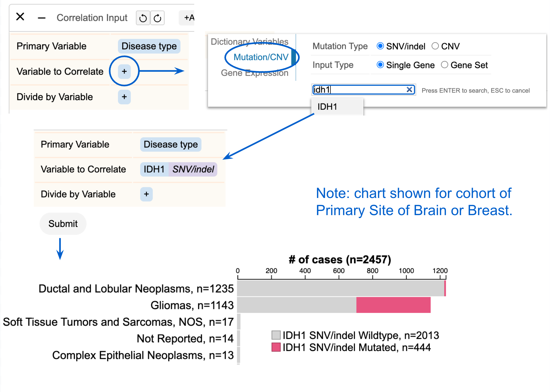Screen dimensions: 550x392
Task: Switch to the Mutation/CNV tab
Action: click(261, 57)
